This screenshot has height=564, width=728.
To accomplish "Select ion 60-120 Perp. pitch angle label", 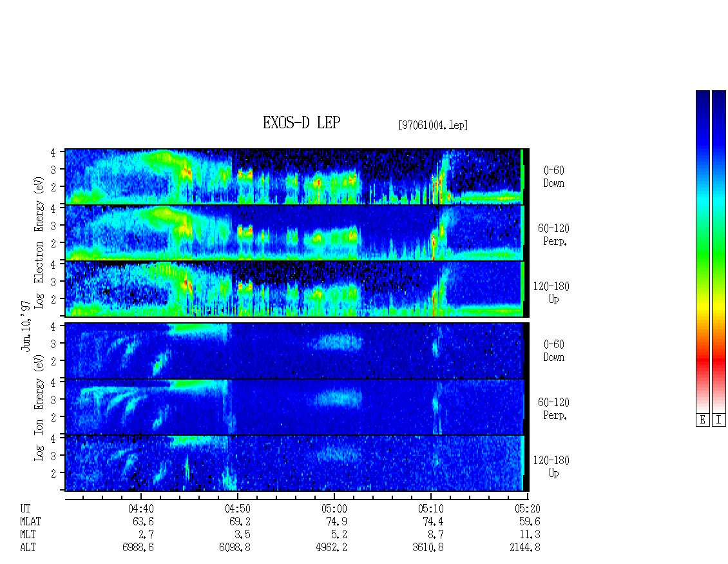I will coord(553,409).
